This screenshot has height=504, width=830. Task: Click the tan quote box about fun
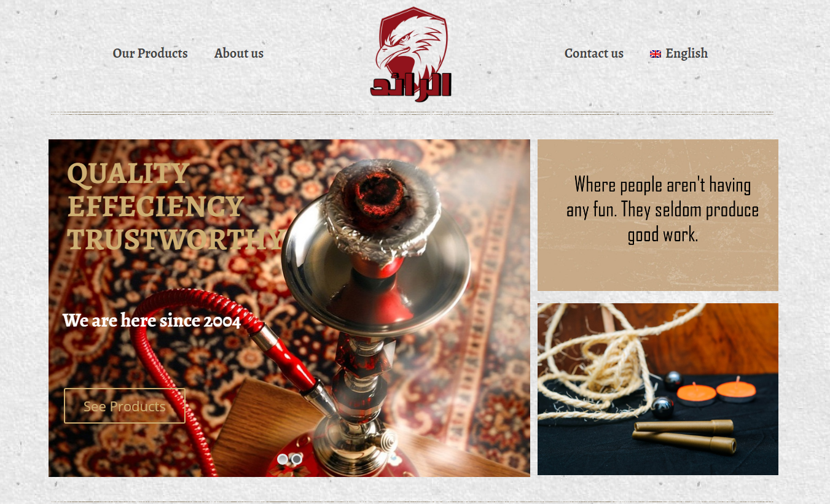click(x=658, y=215)
